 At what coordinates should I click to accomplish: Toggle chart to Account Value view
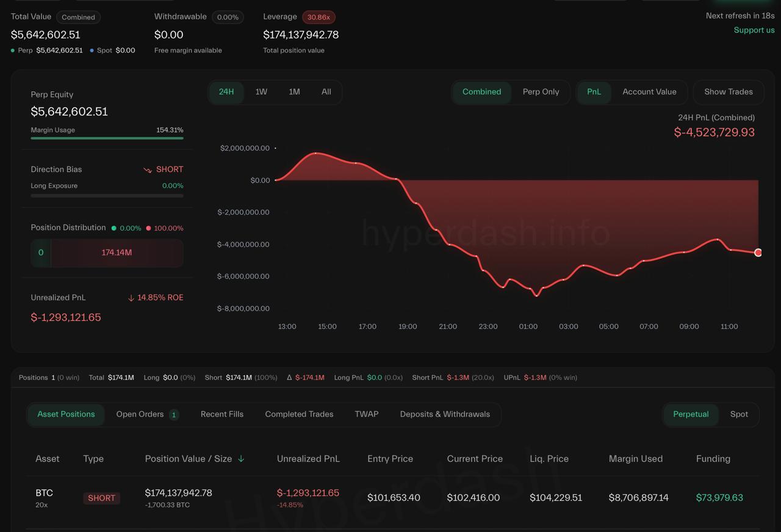pos(649,92)
